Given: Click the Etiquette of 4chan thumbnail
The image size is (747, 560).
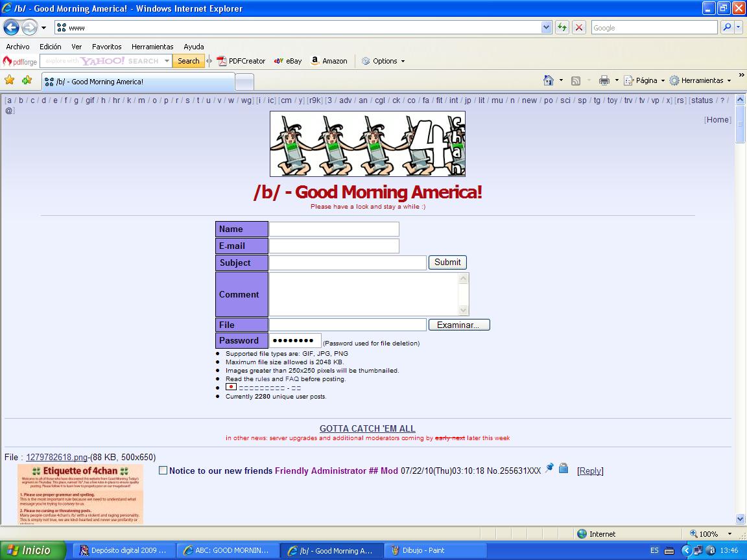Looking at the screenshot, I should tap(80, 495).
